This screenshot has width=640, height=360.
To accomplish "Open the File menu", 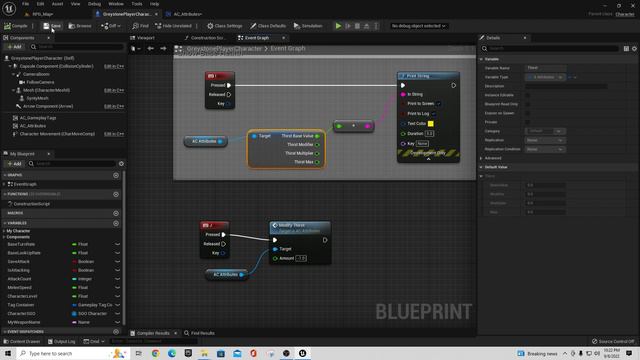I will (x=25, y=4).
